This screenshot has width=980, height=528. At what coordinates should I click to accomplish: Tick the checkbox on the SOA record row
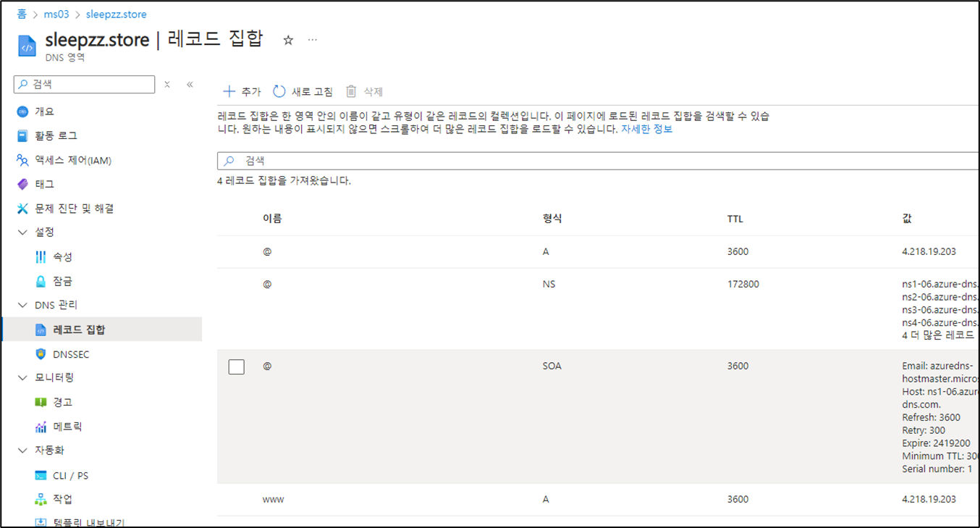[236, 366]
